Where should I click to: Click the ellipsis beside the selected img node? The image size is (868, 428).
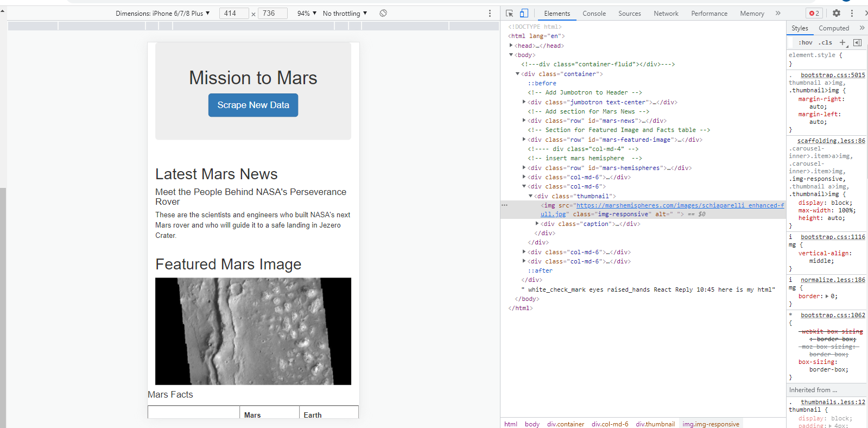[x=504, y=205]
